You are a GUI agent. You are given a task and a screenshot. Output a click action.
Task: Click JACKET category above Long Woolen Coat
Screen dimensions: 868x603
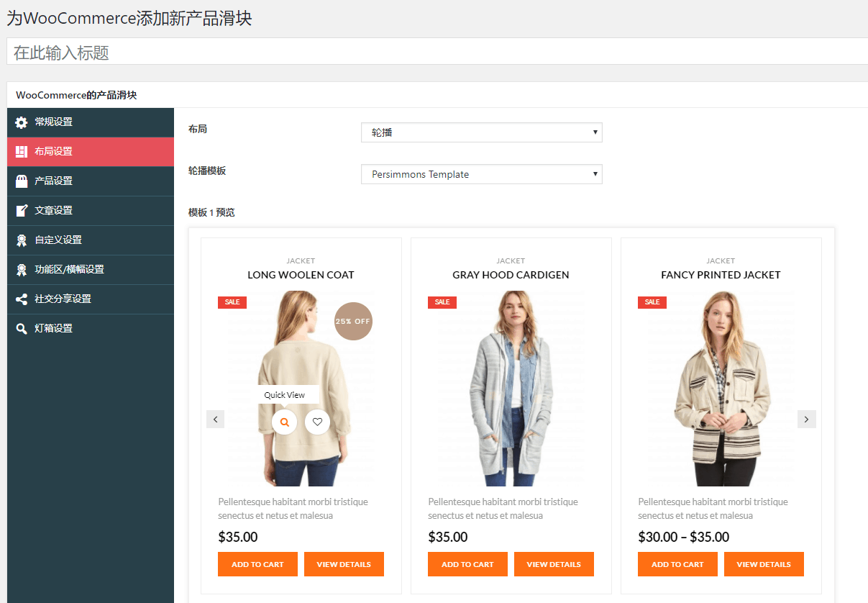pos(301,260)
